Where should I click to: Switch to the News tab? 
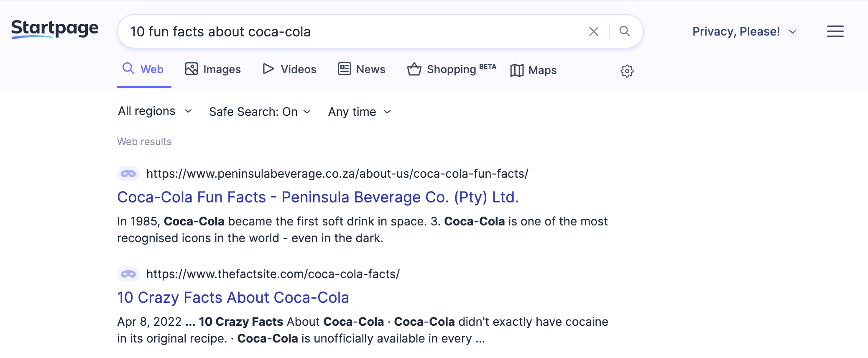pos(362,69)
